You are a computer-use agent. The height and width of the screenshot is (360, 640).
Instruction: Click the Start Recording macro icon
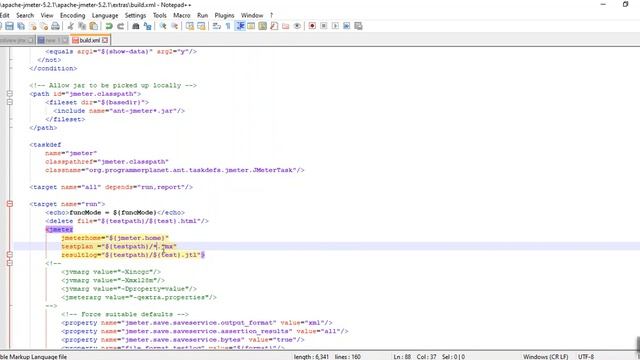312,26
